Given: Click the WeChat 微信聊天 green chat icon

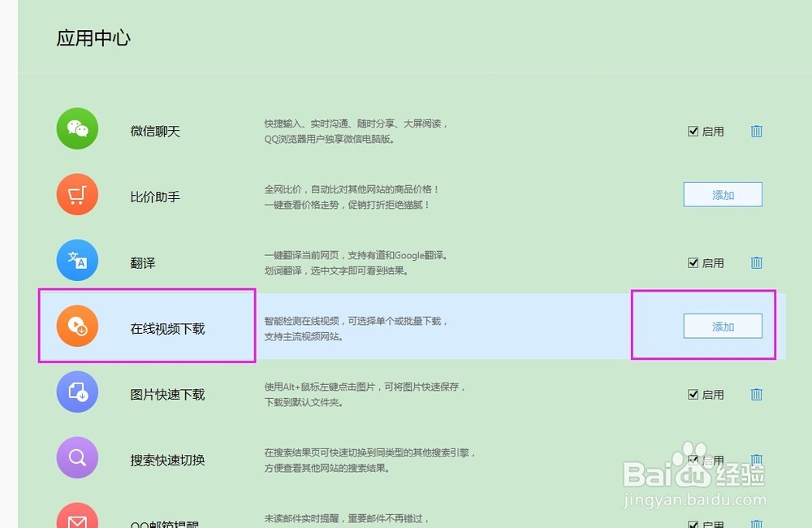Looking at the screenshot, I should click(x=76, y=129).
